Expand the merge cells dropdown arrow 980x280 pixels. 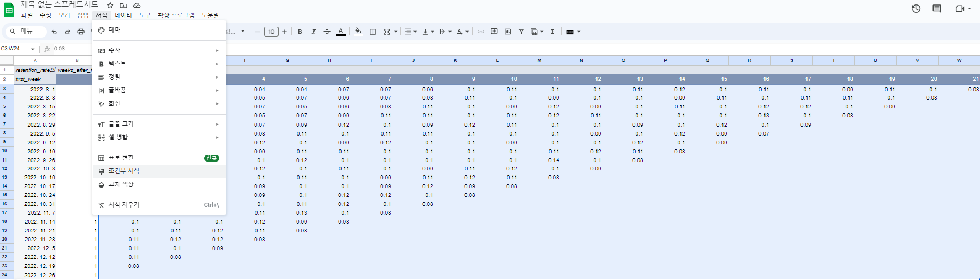pos(396,32)
